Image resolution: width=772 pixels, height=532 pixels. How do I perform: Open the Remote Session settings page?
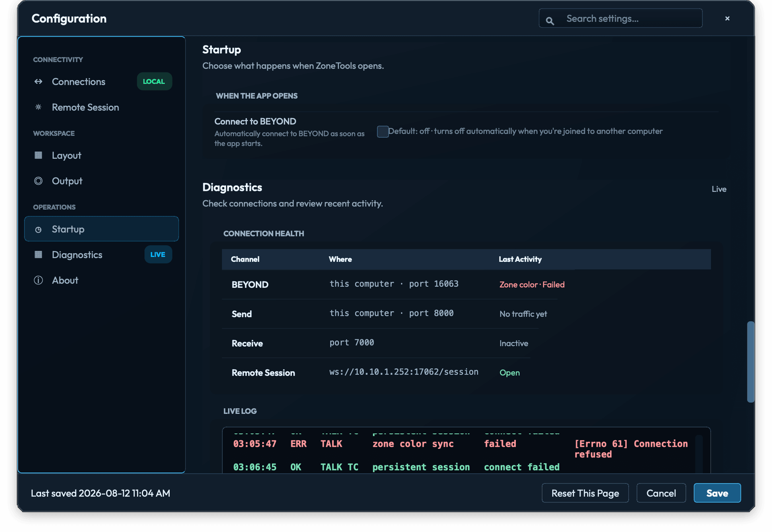click(102, 107)
